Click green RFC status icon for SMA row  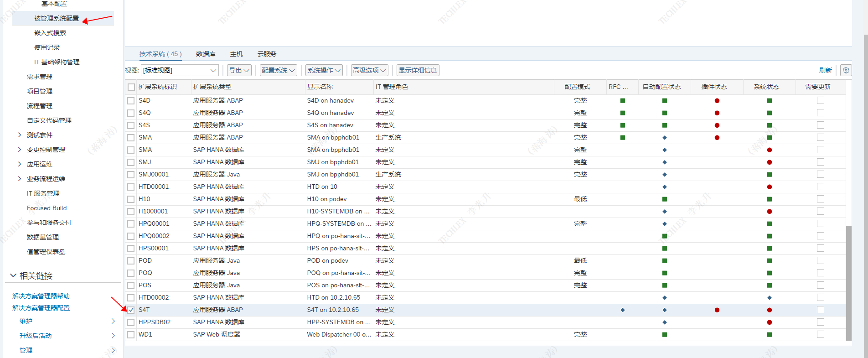(623, 138)
